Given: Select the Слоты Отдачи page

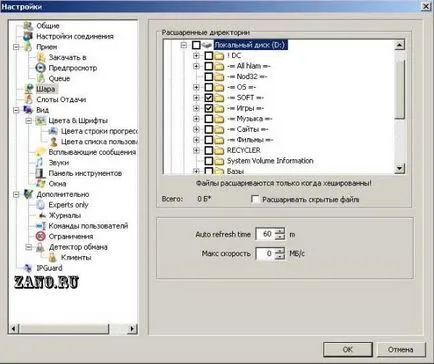Looking at the screenshot, I should pyautogui.click(x=61, y=99).
